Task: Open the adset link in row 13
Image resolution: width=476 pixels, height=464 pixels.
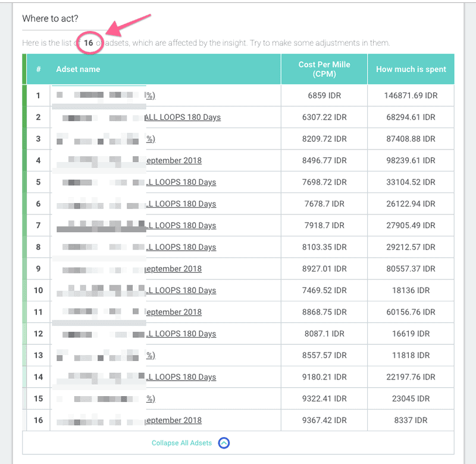Action: coord(151,356)
